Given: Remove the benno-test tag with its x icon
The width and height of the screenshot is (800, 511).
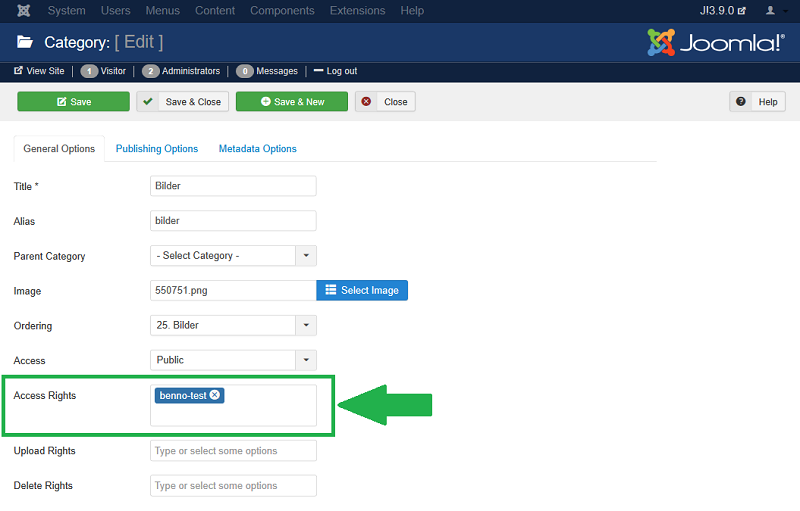Looking at the screenshot, I should pyautogui.click(x=215, y=395).
